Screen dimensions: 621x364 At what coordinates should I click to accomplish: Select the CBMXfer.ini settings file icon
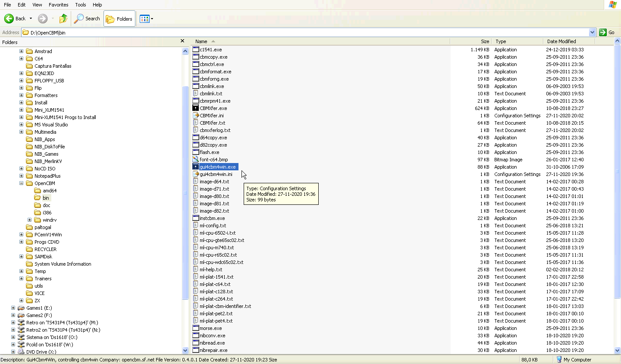196,116
